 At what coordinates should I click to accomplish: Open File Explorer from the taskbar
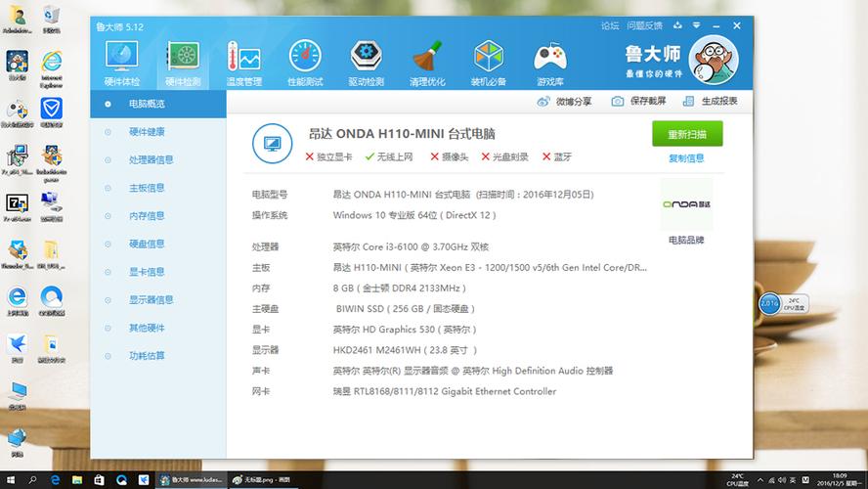pos(77,480)
